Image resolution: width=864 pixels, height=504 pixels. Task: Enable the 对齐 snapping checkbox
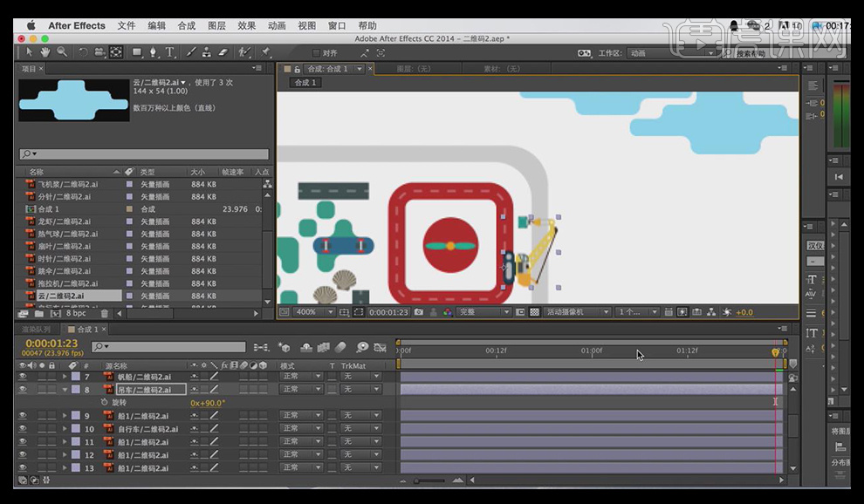(x=316, y=53)
